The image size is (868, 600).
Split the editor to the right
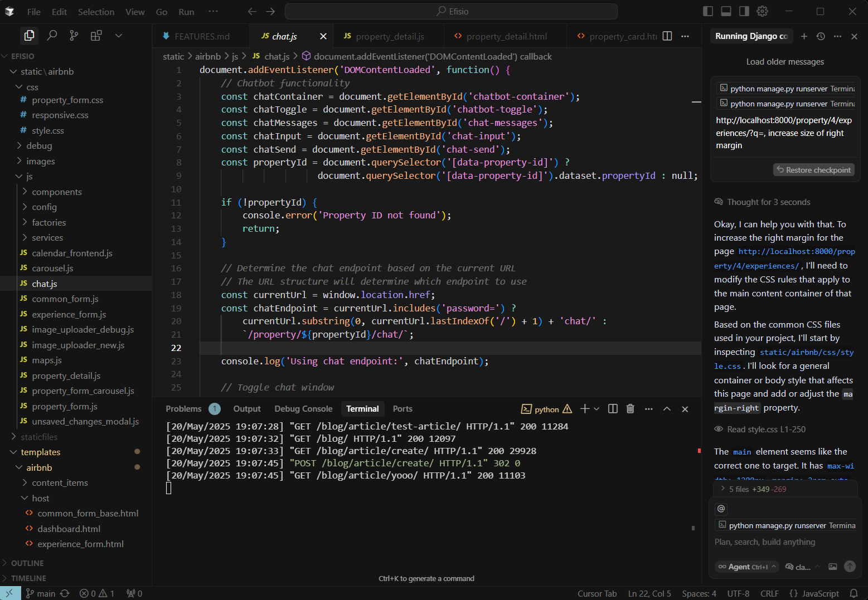(667, 36)
